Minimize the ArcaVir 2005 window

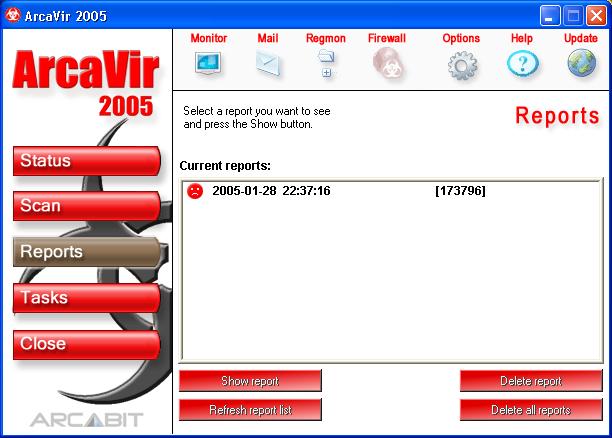coord(550,16)
